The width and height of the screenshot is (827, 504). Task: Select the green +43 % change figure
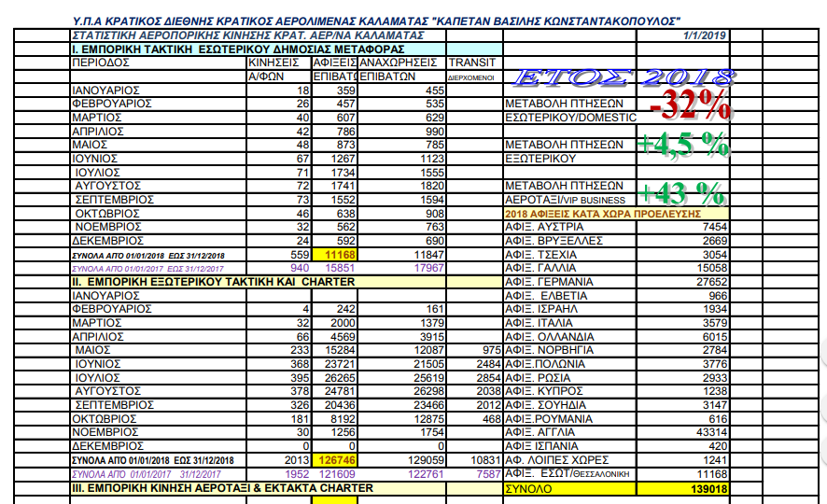coord(682,193)
